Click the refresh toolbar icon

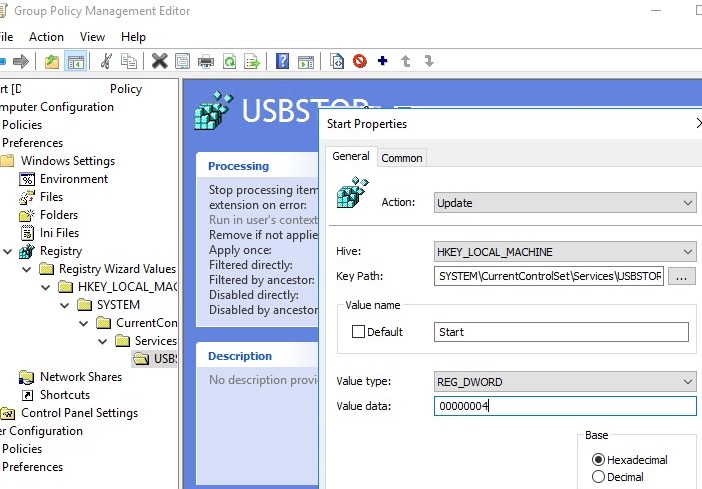click(229, 62)
